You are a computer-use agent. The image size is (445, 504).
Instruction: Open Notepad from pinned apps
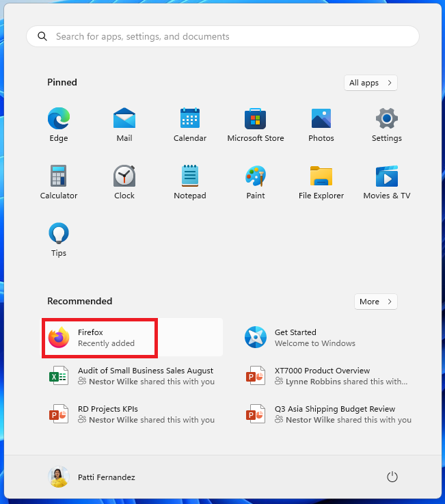point(190,183)
